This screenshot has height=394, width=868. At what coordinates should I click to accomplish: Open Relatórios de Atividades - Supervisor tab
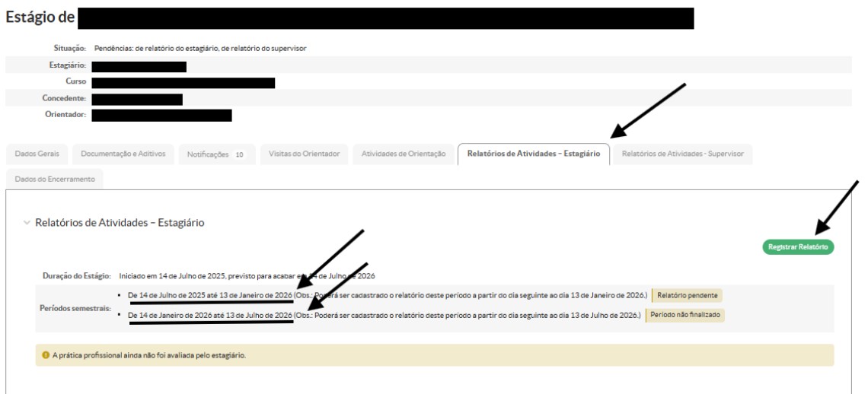point(681,154)
